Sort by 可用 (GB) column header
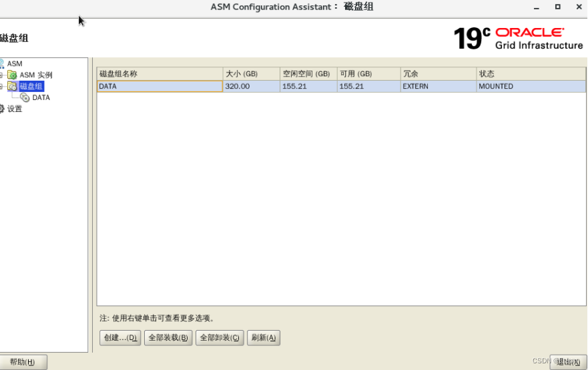This screenshot has width=588, height=370. tap(368, 74)
